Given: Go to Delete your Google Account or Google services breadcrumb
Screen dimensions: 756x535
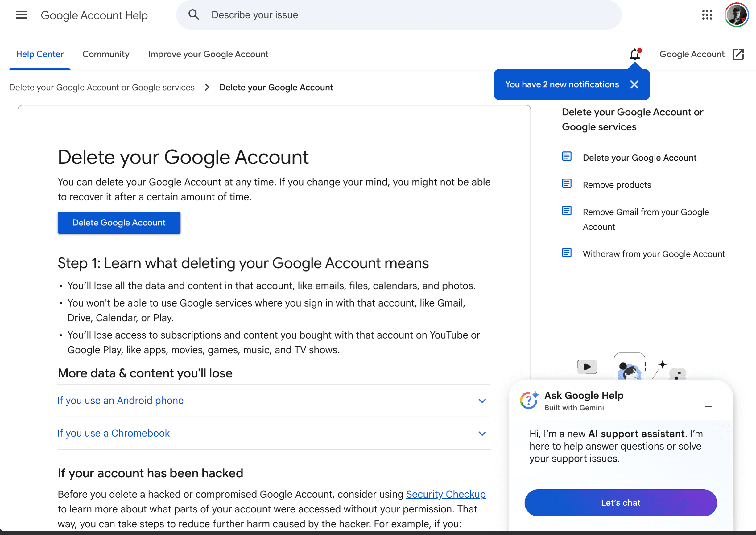Looking at the screenshot, I should pos(102,87).
